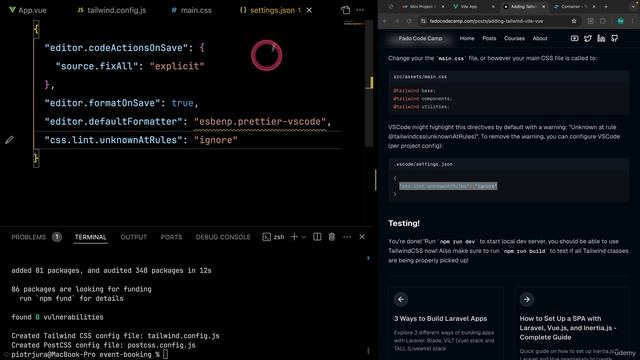Open the About nav link

tap(540, 38)
